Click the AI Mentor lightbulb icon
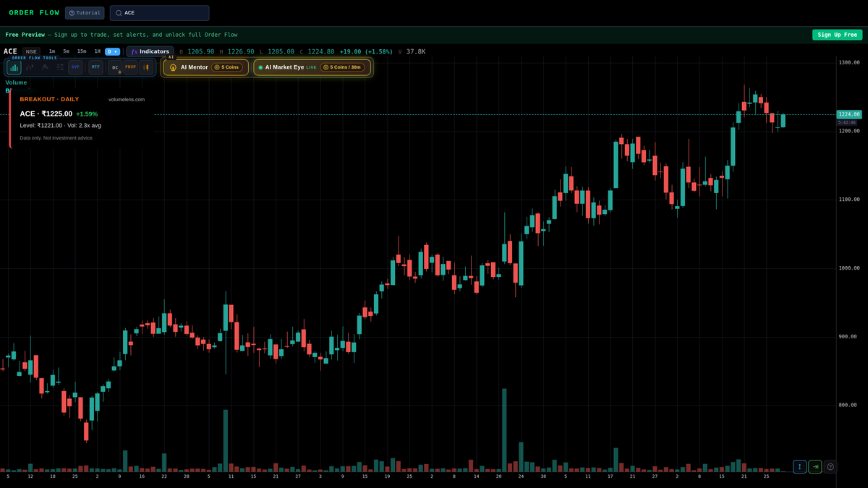 tap(173, 67)
